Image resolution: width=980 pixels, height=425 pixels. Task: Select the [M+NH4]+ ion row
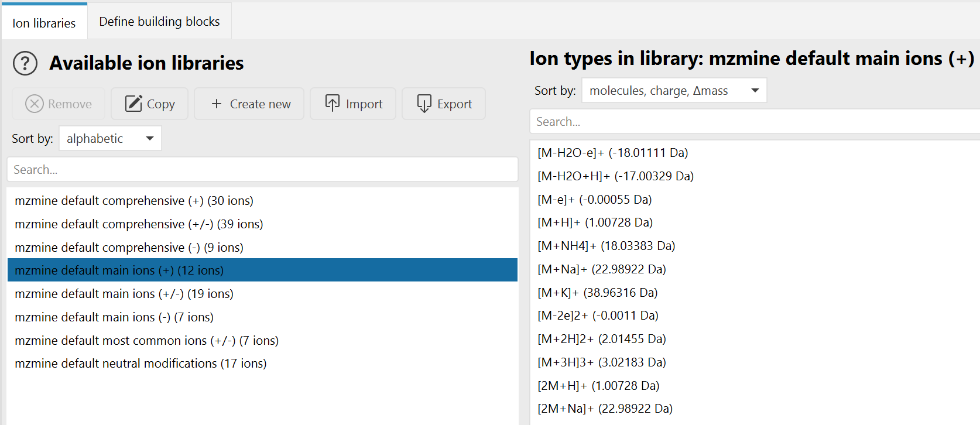tap(755, 246)
